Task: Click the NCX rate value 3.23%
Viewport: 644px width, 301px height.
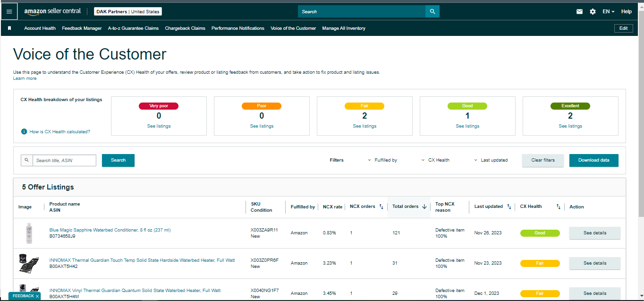Action: [x=330, y=263]
